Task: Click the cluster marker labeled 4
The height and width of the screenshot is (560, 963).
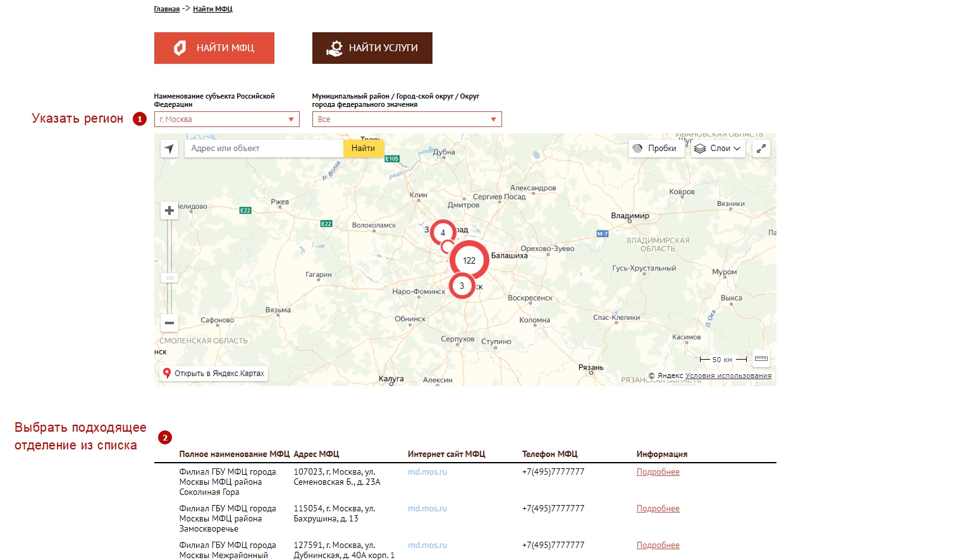Action: click(x=443, y=233)
